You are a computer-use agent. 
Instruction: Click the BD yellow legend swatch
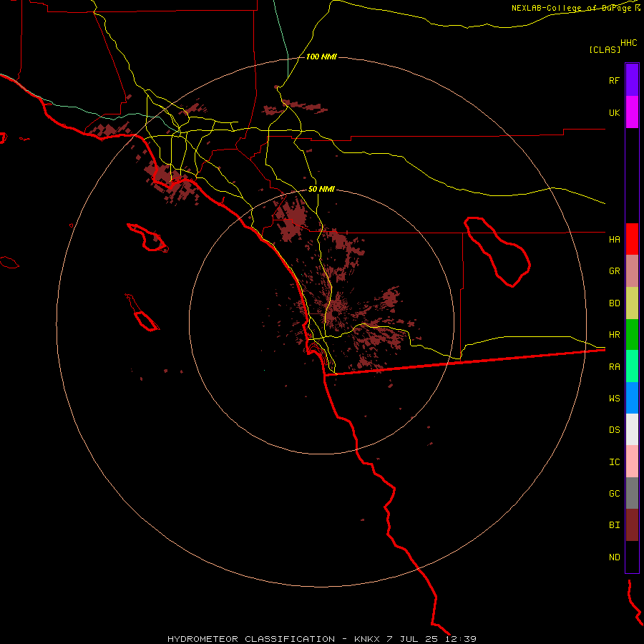pos(632,303)
